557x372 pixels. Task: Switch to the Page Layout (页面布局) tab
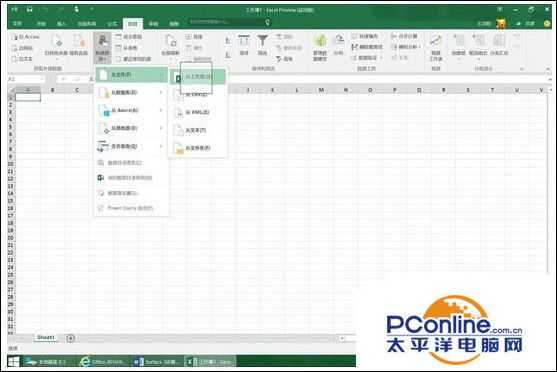[87, 23]
